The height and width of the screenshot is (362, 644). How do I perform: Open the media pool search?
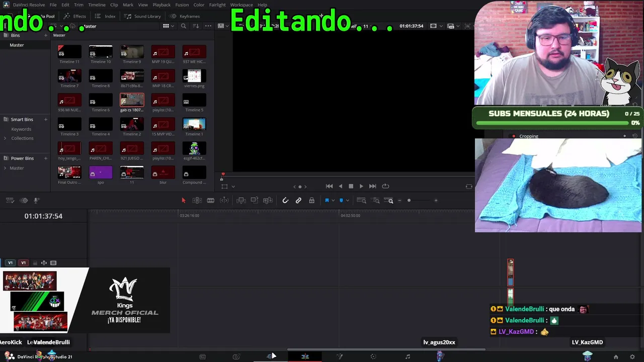[x=184, y=26]
